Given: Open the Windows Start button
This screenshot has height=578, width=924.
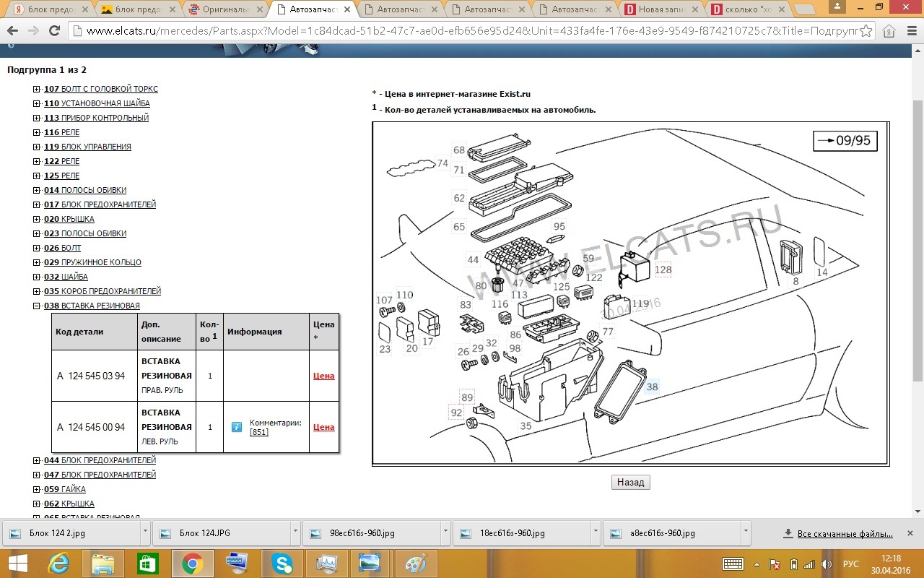Looking at the screenshot, I should 17,564.
